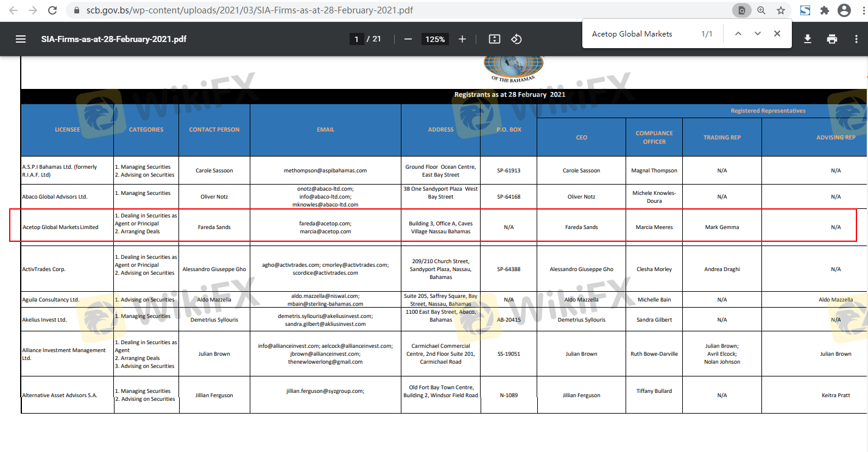The width and height of the screenshot is (868, 452).
Task: Click trading rep Mark Gemma
Action: click(x=722, y=227)
